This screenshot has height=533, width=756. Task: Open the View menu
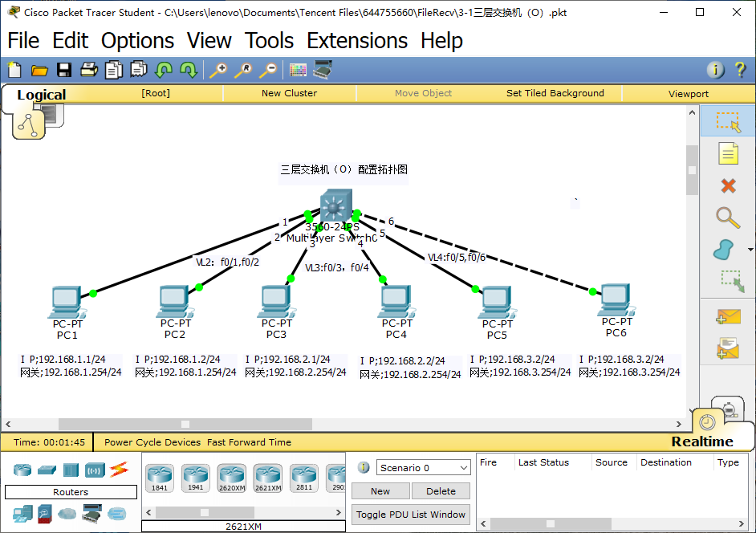pos(209,40)
